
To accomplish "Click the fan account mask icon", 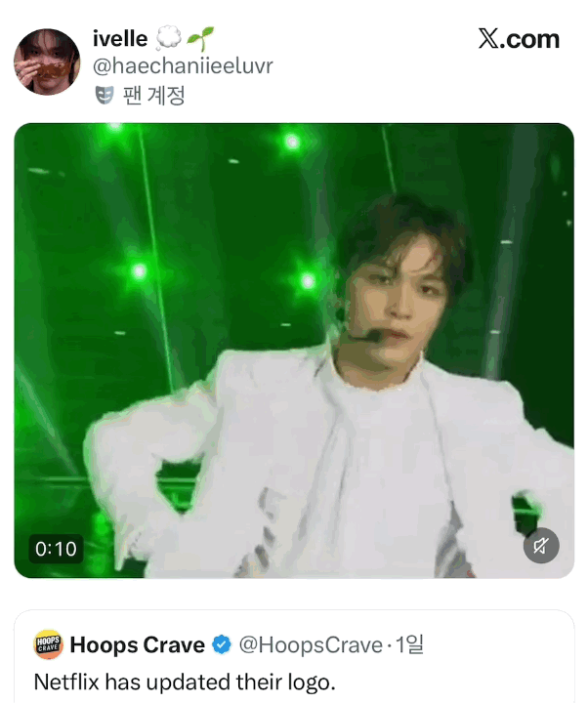I will click(105, 95).
